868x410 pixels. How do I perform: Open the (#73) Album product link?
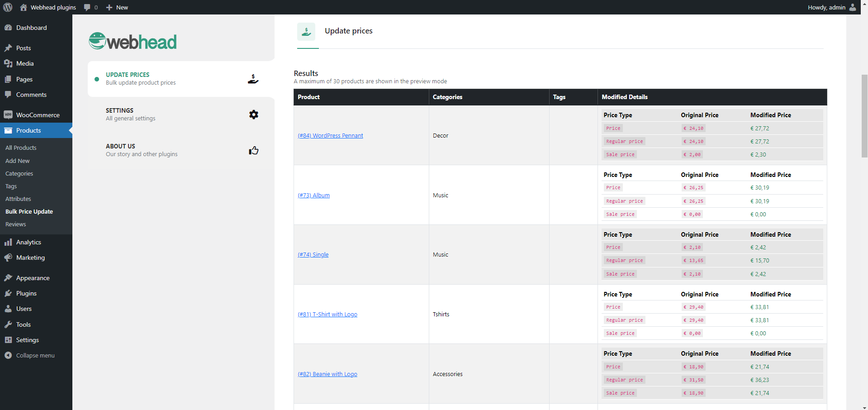(x=313, y=195)
